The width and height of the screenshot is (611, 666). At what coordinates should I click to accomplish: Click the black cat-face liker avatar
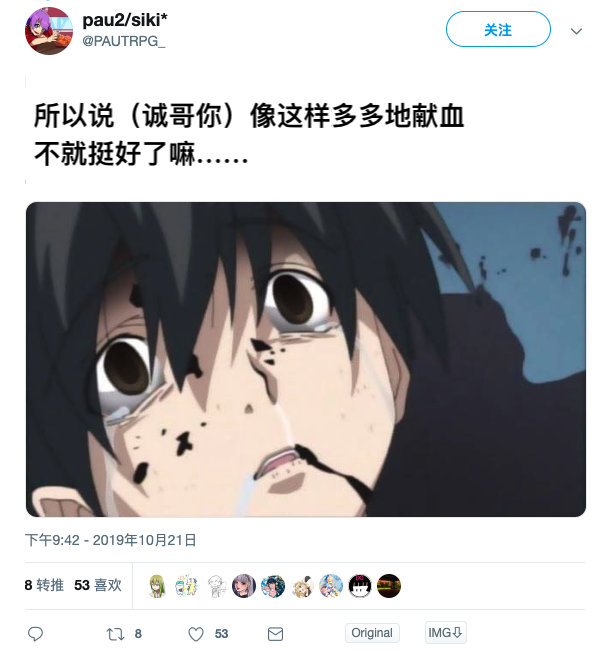(360, 586)
